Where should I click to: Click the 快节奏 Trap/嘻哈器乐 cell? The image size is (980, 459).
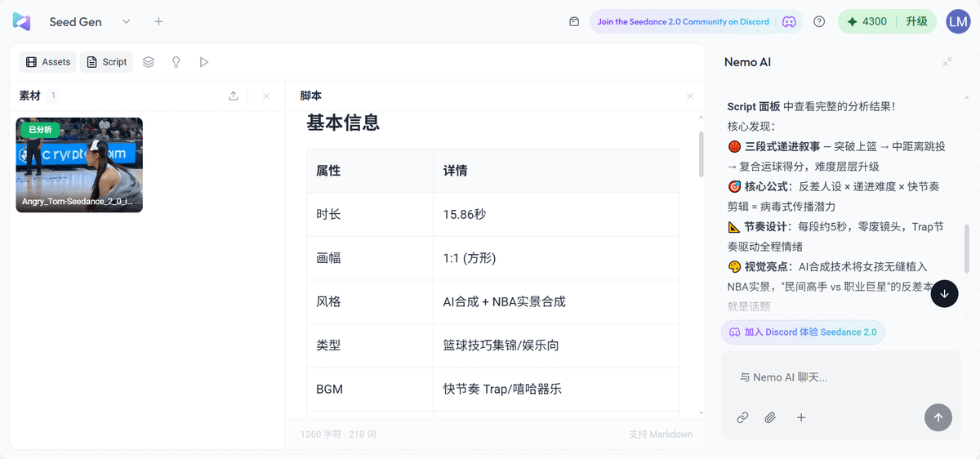[x=502, y=389]
